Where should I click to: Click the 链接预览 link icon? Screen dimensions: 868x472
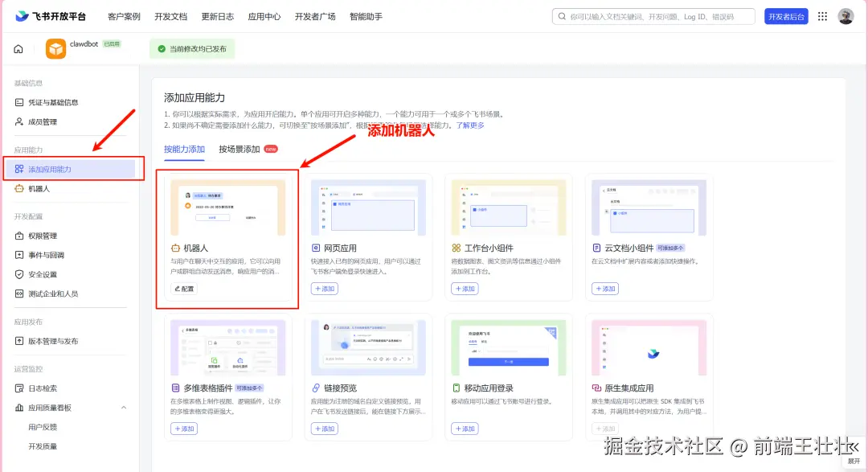(316, 388)
